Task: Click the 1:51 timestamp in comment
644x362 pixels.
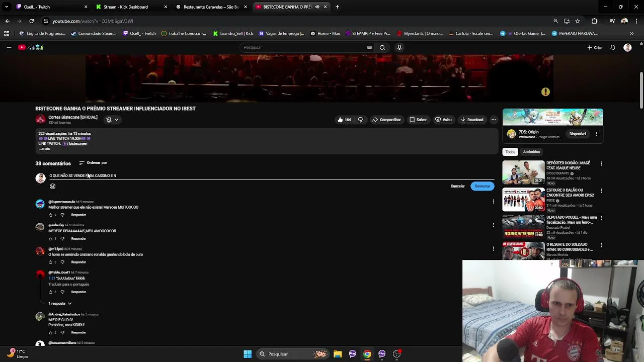Action: click(52, 278)
